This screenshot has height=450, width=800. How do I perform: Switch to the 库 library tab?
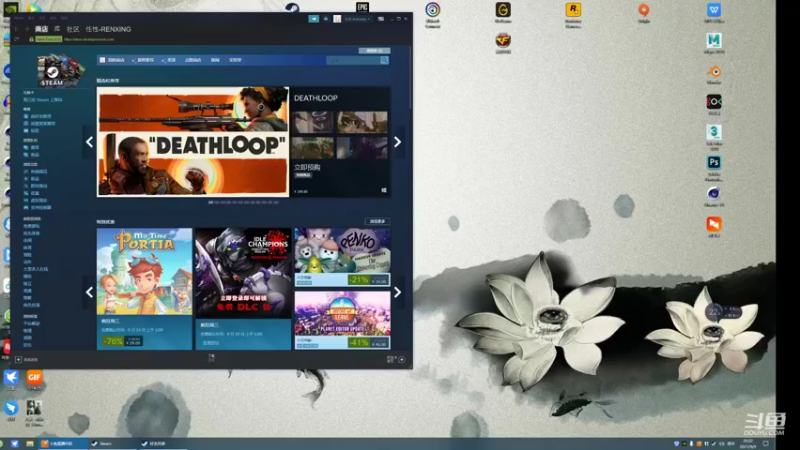coord(57,29)
